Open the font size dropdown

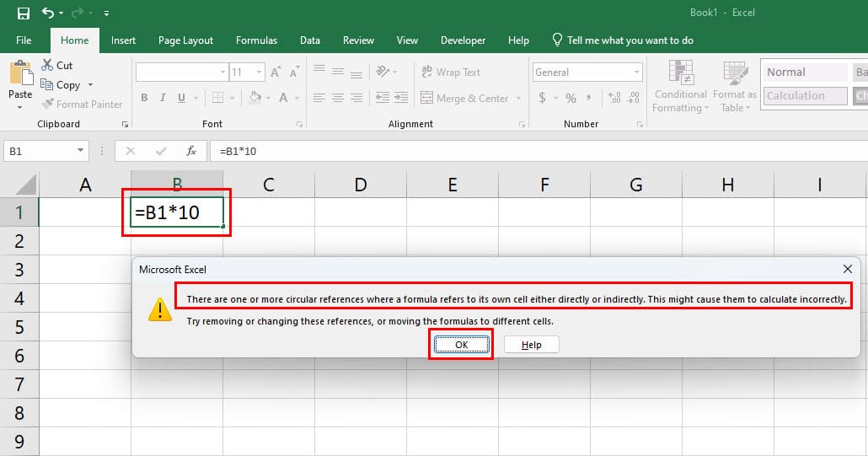coord(259,72)
